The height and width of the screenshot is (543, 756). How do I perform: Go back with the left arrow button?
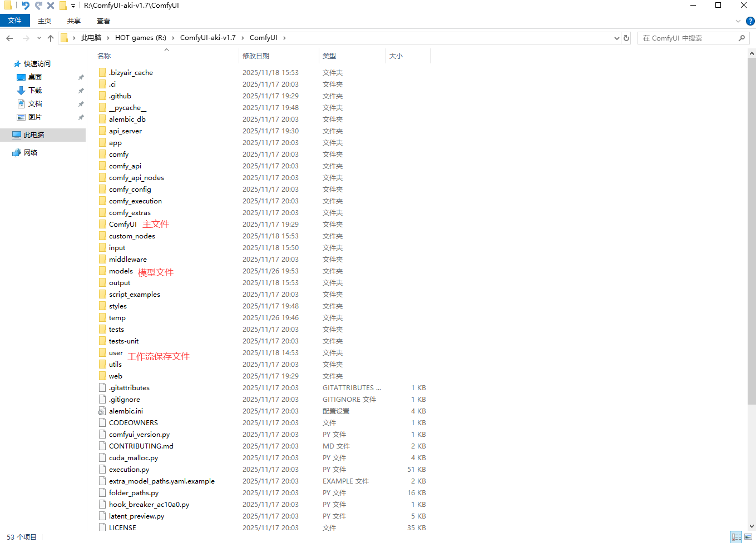pyautogui.click(x=9, y=38)
